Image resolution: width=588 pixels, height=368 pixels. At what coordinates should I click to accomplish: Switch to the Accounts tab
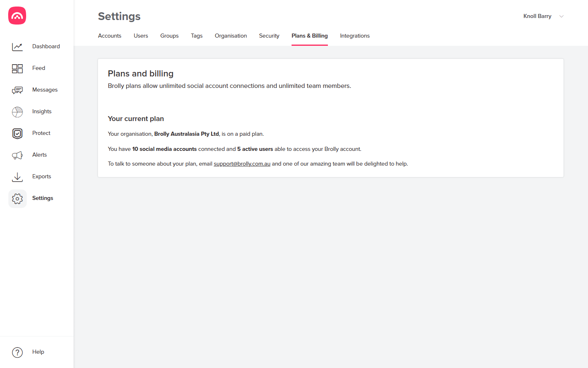[109, 36]
